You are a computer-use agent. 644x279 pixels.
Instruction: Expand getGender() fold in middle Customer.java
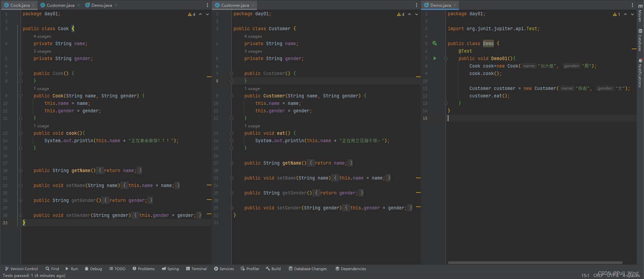pos(232,193)
